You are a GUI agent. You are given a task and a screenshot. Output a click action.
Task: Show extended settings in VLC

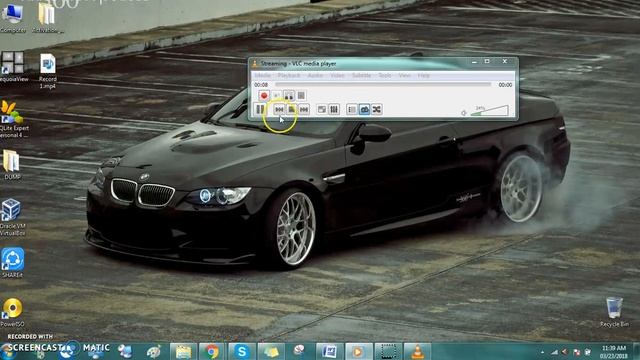[334, 109]
